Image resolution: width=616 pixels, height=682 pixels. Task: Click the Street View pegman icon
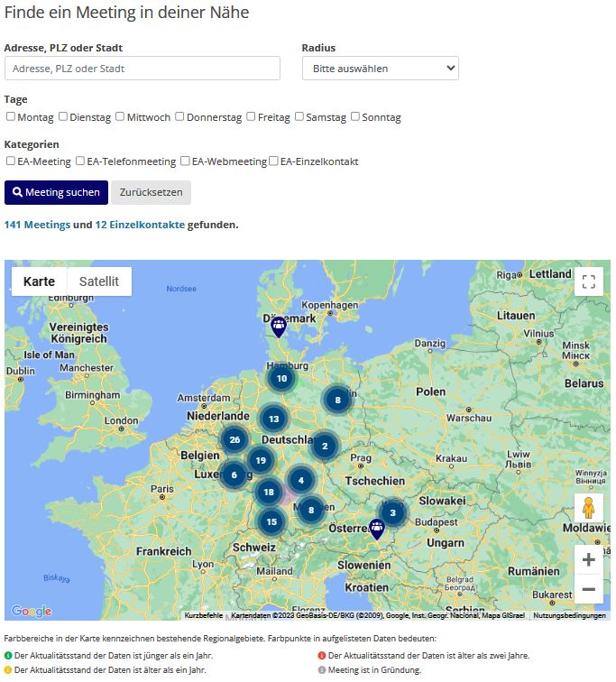pos(589,508)
